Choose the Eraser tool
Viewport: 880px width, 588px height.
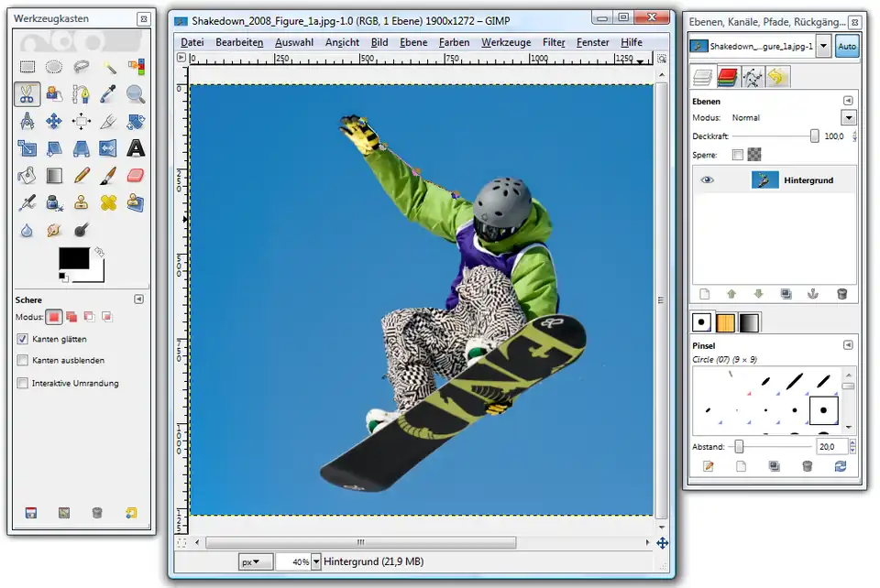coord(136,175)
